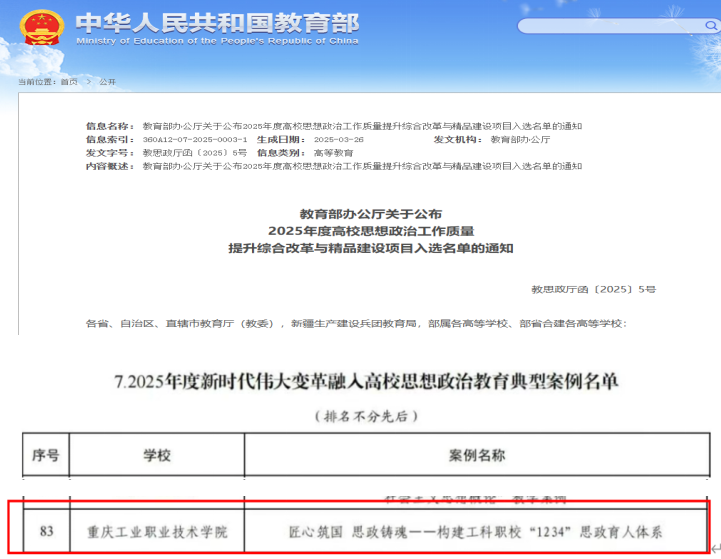Select the 信息类别 value 高等教育
Screen dimensions: 721x559
coord(333,153)
